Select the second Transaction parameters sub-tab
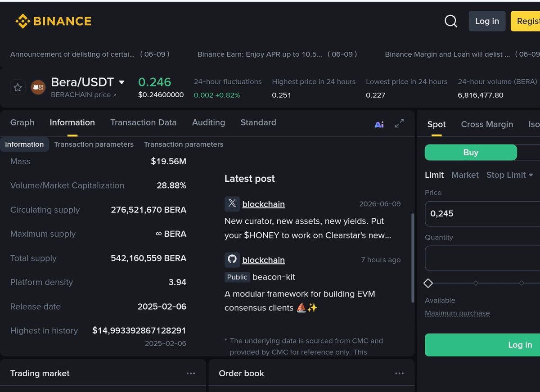 tap(184, 144)
